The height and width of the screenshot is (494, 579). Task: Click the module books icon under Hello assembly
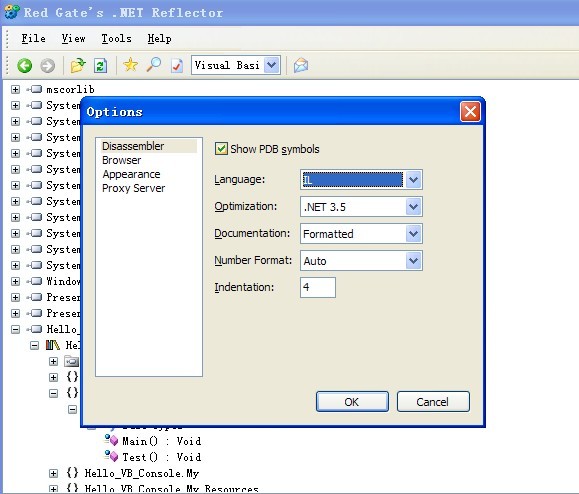click(x=52, y=345)
